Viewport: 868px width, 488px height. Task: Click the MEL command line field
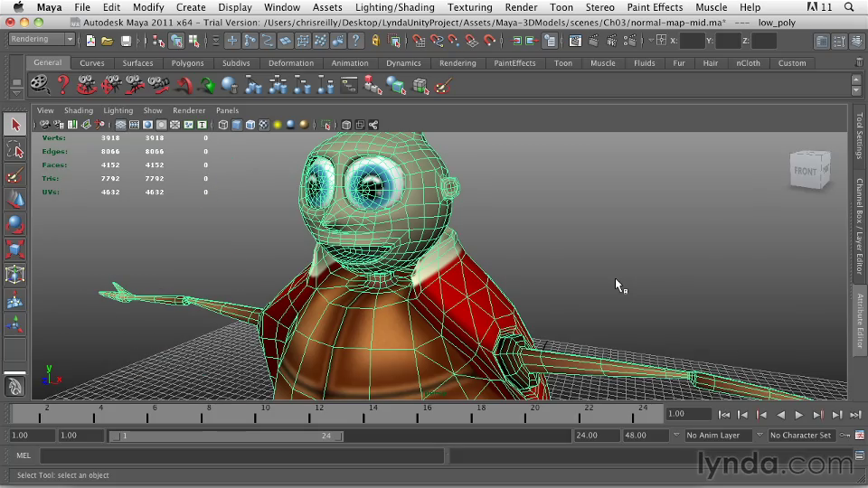pos(242,455)
